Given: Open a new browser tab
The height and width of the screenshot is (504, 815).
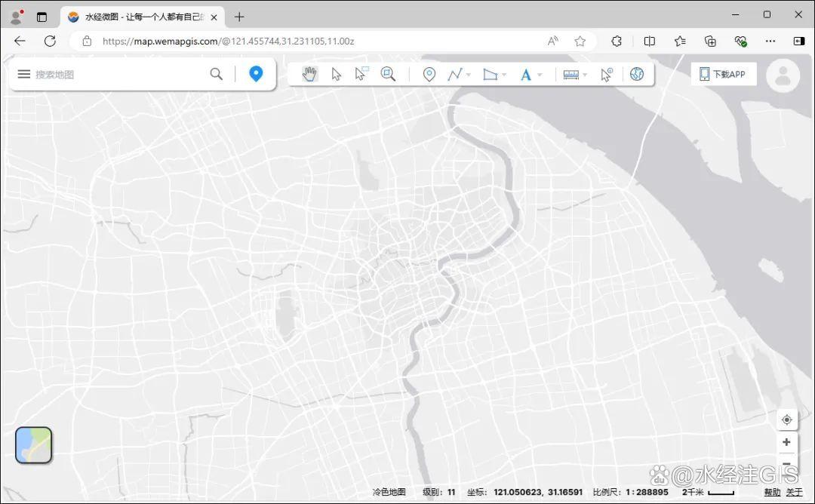Looking at the screenshot, I should [x=239, y=17].
